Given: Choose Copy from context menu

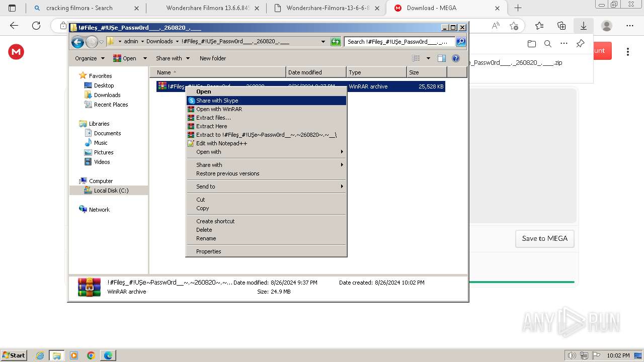Looking at the screenshot, I should tap(266, 208).
